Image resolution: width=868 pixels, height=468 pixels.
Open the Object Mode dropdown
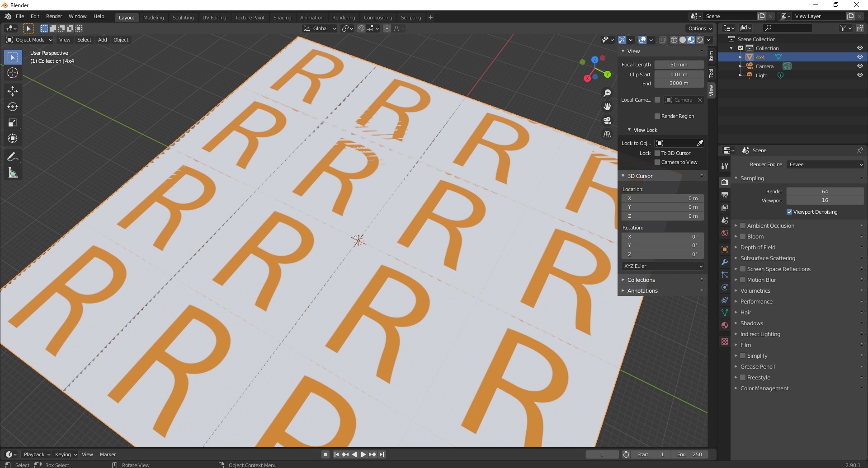coord(30,40)
